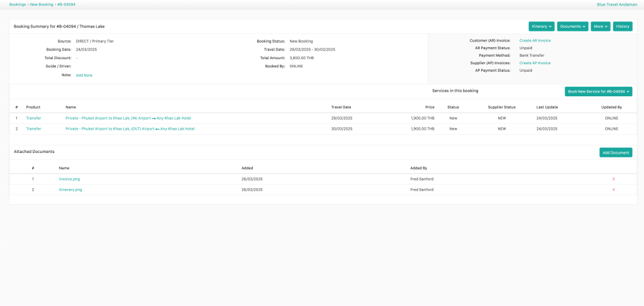Open the Invoice.png document

[x=69, y=179]
